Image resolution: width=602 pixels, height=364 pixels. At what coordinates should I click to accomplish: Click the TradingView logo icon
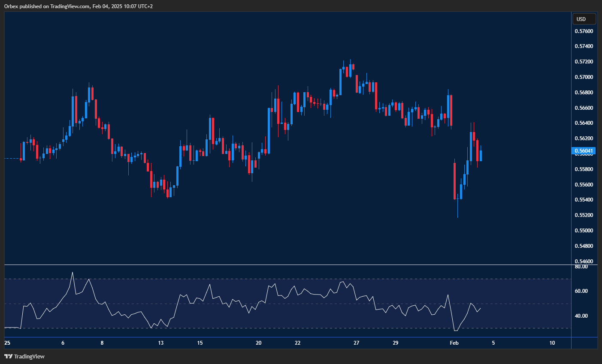point(8,356)
